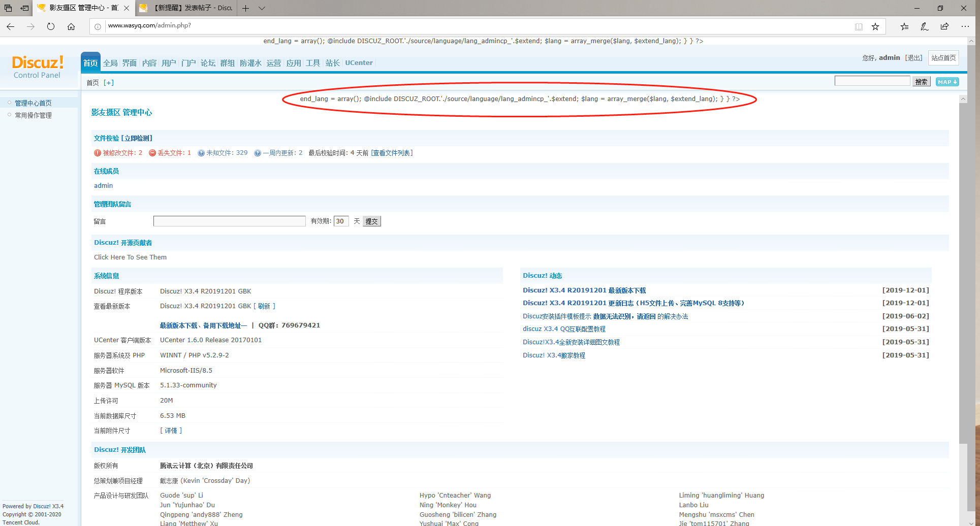This screenshot has height=526, width=980.
Task: Click the 站点首页 button
Action: 943,58
